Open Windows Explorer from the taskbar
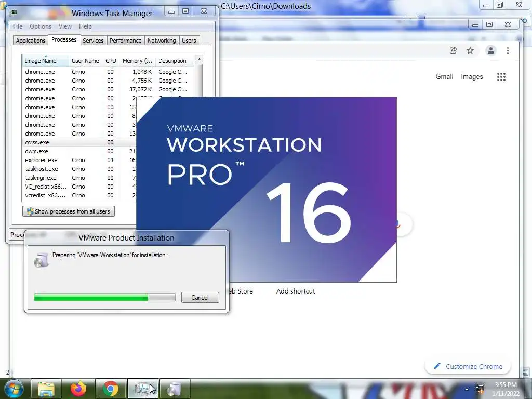 pos(46,389)
